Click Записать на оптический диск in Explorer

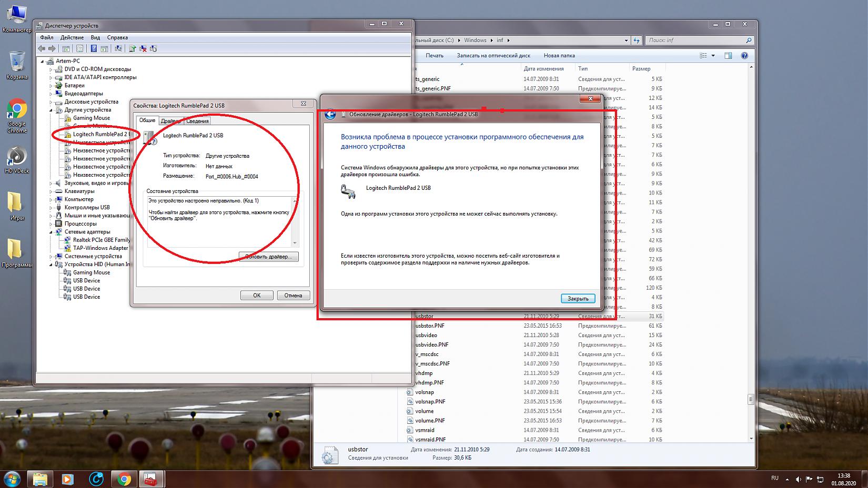[x=493, y=55]
